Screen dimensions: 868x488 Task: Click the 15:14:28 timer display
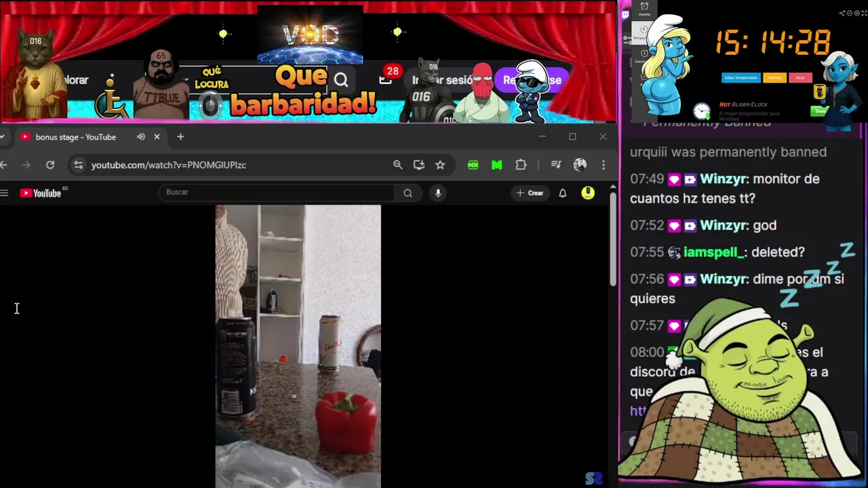[773, 42]
